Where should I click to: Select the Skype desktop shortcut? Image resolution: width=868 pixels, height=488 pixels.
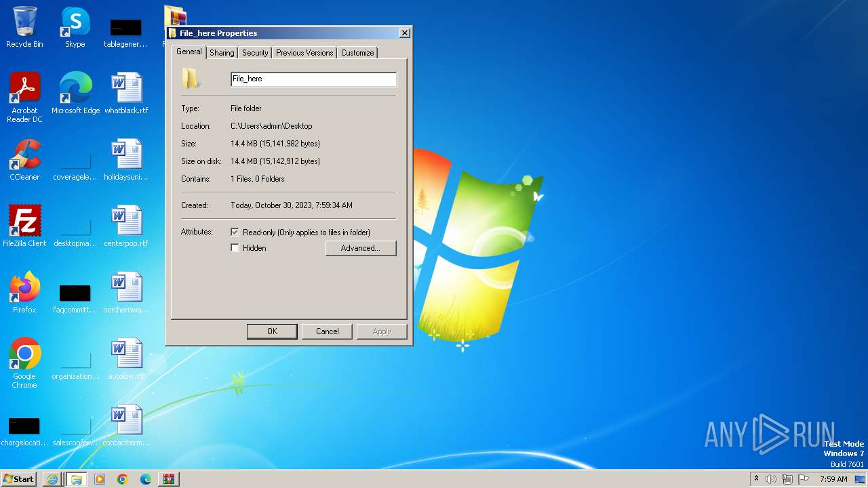(75, 27)
